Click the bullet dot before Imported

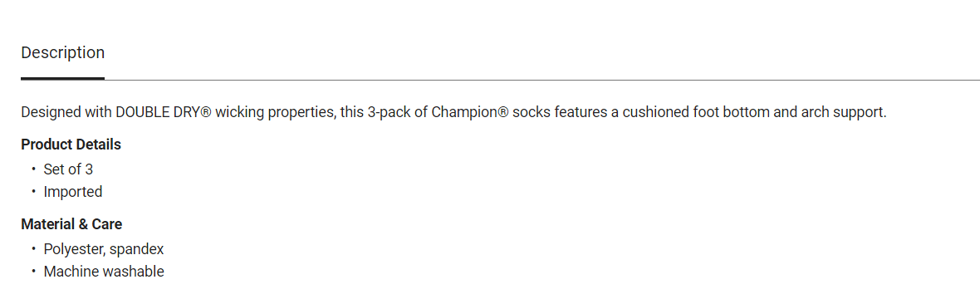(33, 191)
